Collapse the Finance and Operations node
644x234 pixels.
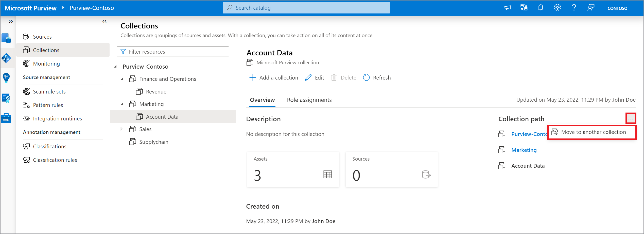122,79
